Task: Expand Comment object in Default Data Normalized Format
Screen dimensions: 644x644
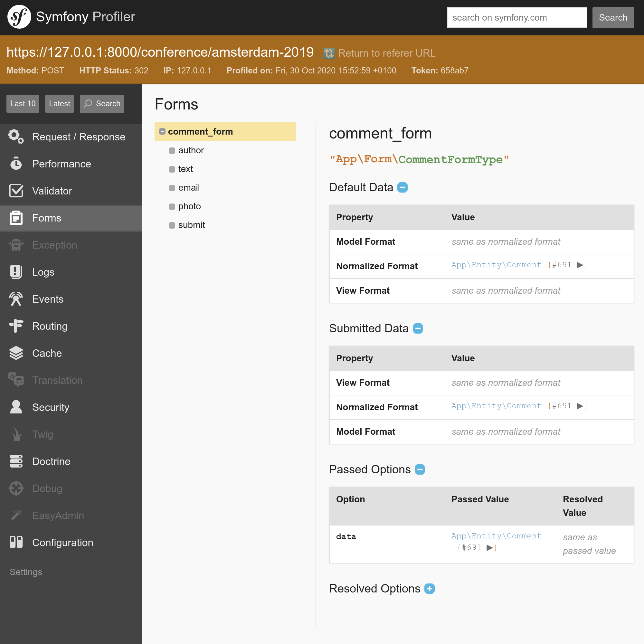Action: [x=580, y=265]
